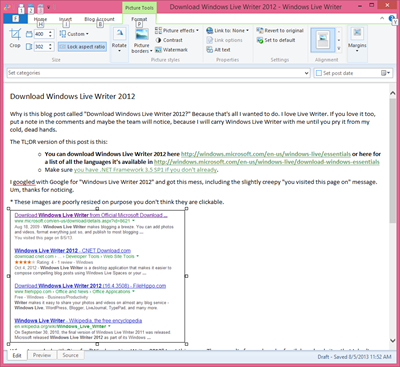The image size is (400, 367).
Task: Adjust picture Contrast
Action: pyautogui.click(x=169, y=40)
